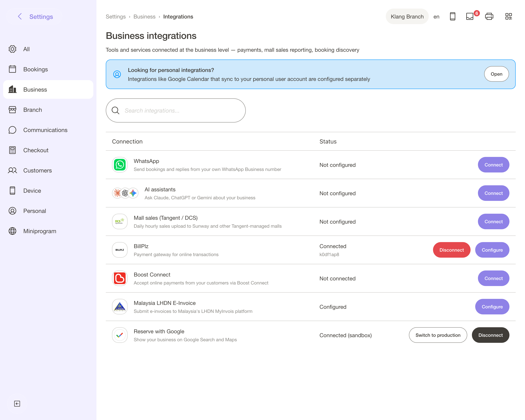Click the Connection column header
The height and width of the screenshot is (420, 525).
tap(127, 142)
